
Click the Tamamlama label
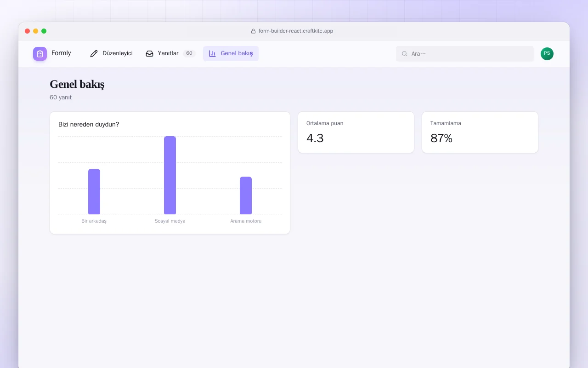pos(446,123)
